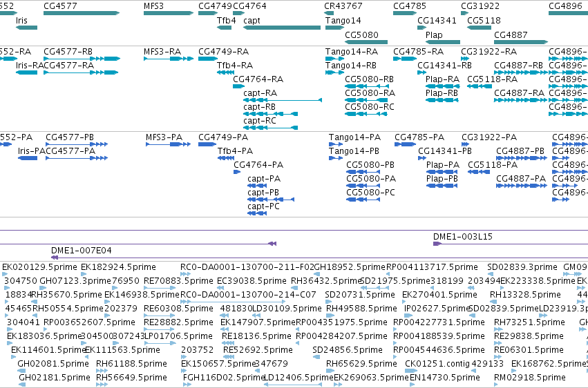Image resolution: width=588 pixels, height=388 pixels.
Task: Select the CG4749-RA transcript
Action: [208, 59]
